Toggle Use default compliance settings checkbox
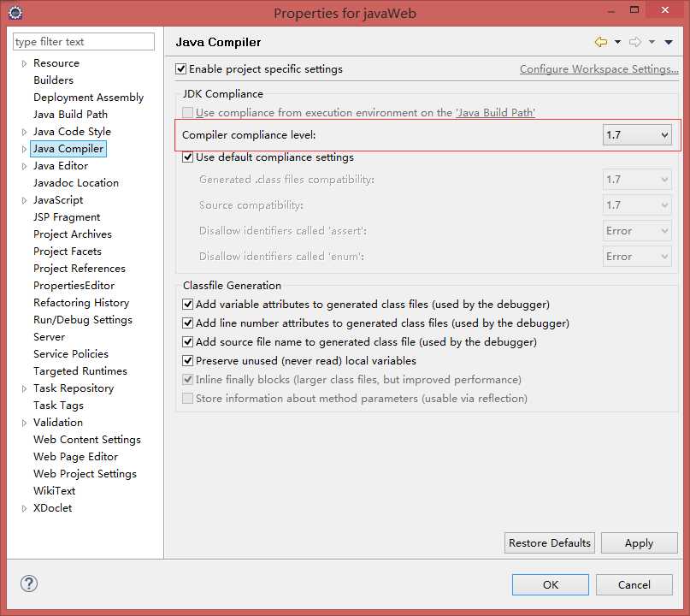 pos(187,157)
